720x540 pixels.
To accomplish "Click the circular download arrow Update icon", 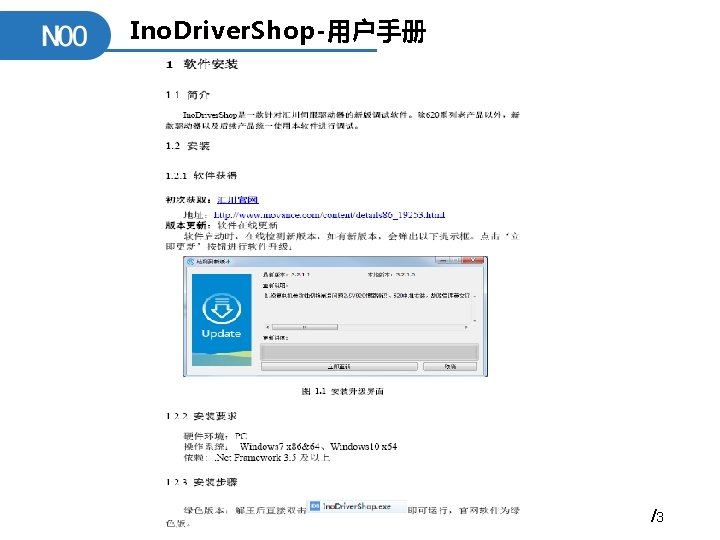I will [x=221, y=308].
